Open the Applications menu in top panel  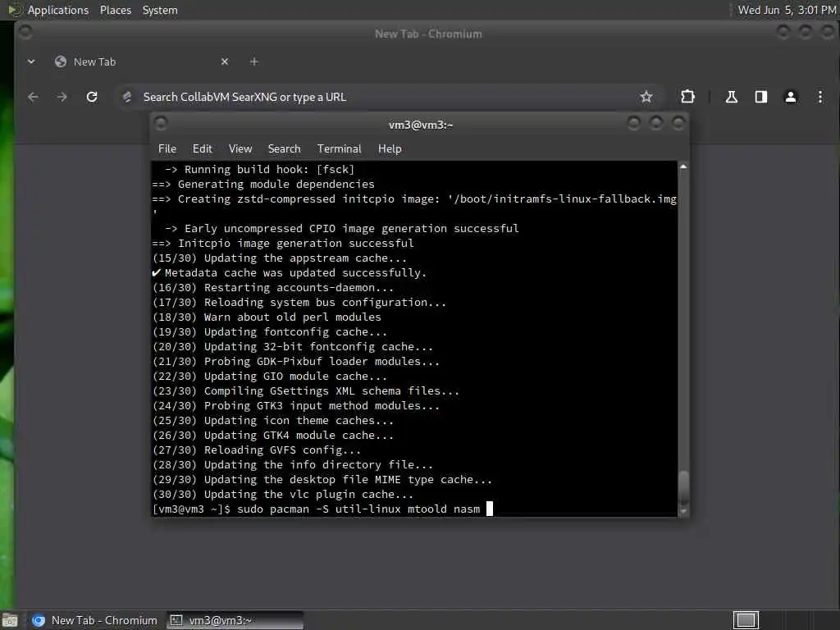pos(58,10)
